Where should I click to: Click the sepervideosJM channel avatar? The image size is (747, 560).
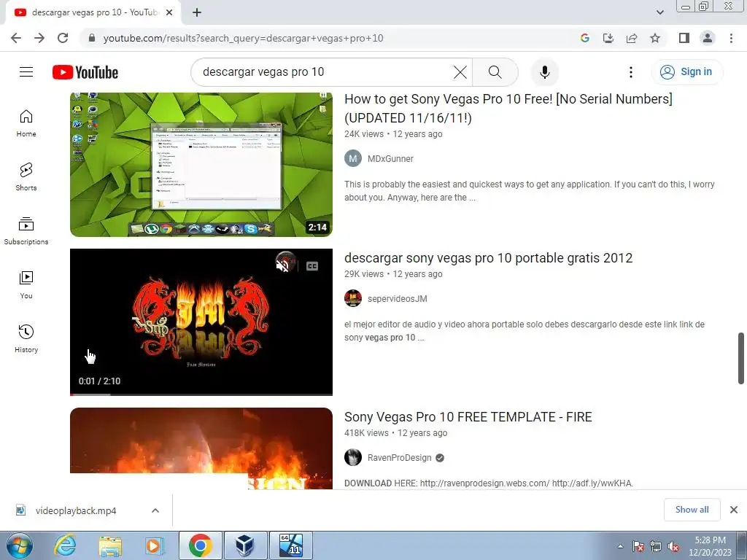pyautogui.click(x=353, y=298)
